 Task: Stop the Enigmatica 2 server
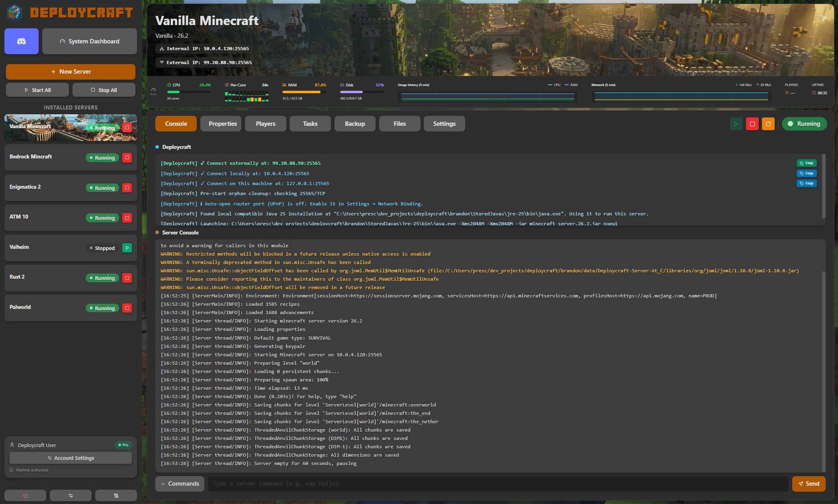(x=127, y=188)
